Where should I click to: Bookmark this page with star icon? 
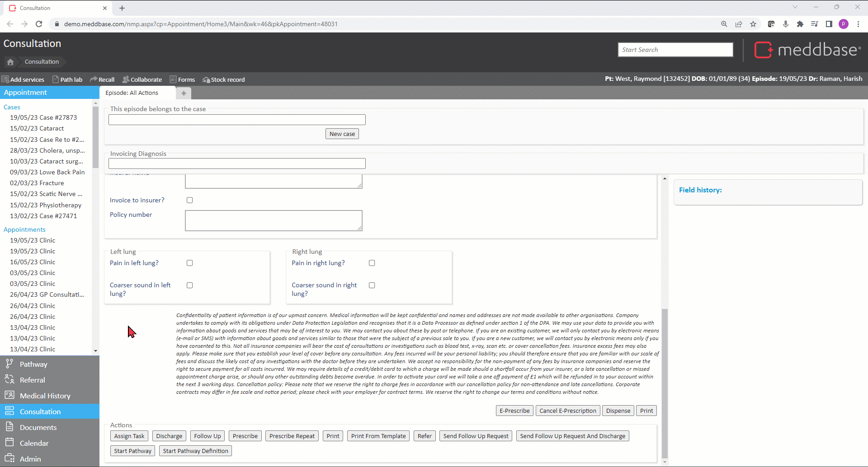pyautogui.click(x=753, y=24)
